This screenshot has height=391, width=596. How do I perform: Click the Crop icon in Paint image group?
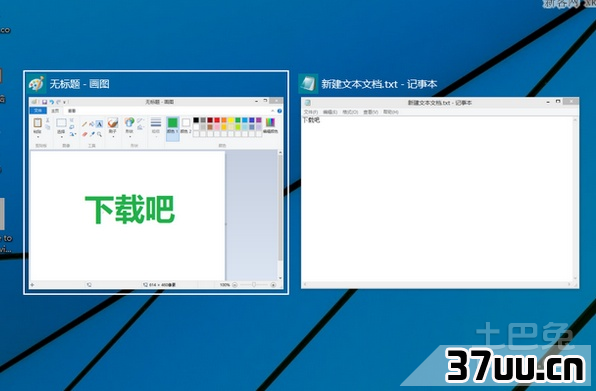pyautogui.click(x=71, y=120)
